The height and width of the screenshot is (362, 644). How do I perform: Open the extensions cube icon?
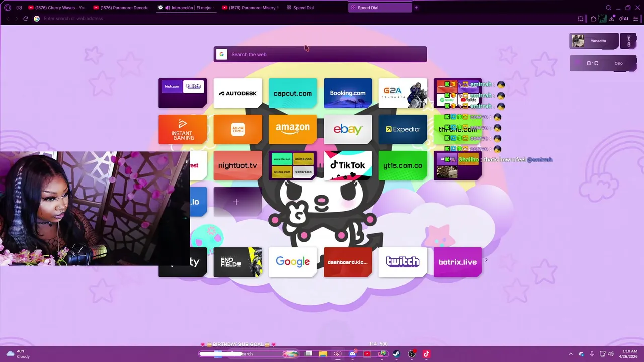(x=593, y=19)
